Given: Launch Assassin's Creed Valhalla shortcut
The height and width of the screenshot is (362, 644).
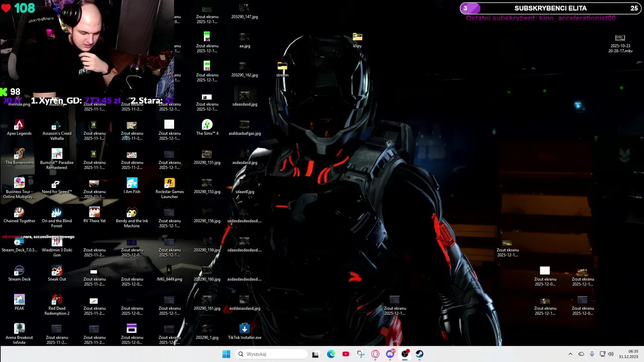Looking at the screenshot, I should tap(57, 130).
